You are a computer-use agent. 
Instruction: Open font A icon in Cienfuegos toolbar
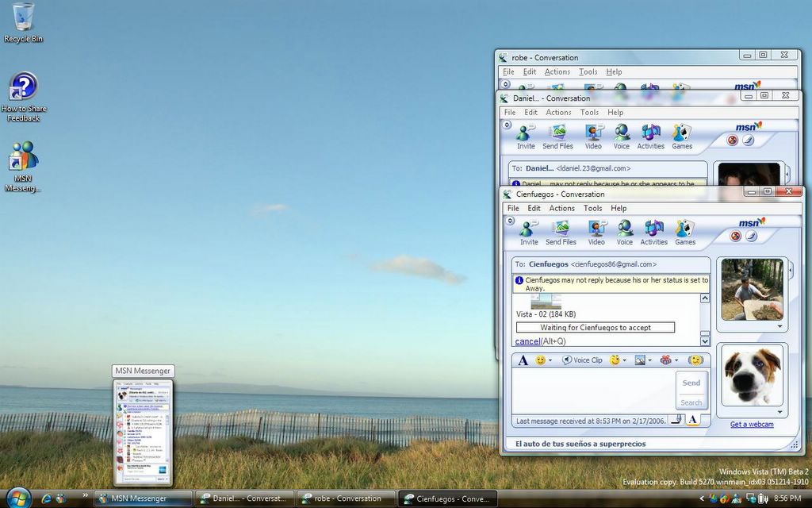pos(523,360)
